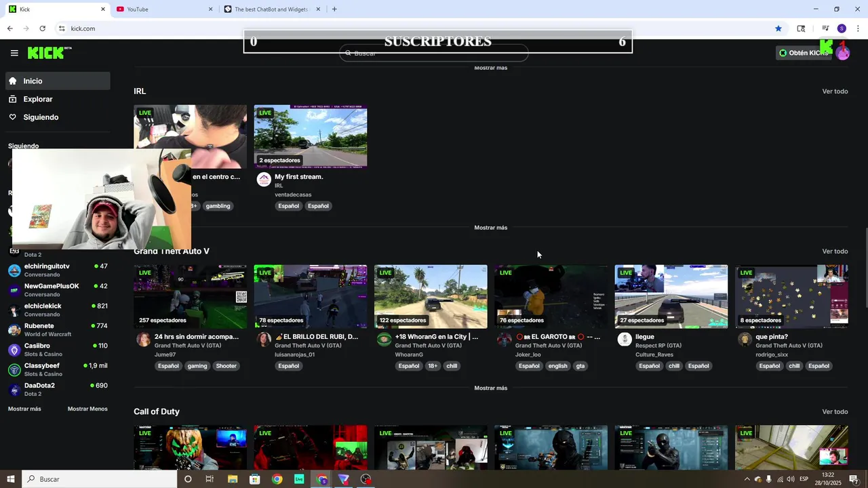Viewport: 868px width, 488px height.
Task: Open the Chrome three-dot menu
Action: (x=858, y=28)
